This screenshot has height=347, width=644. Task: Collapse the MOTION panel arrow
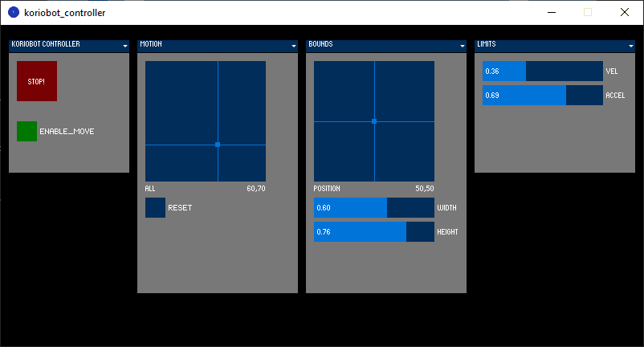(294, 46)
